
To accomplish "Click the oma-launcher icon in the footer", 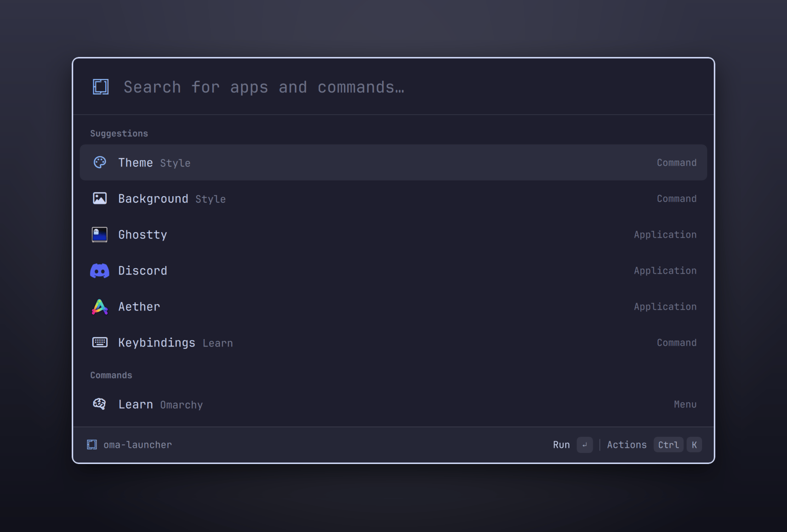I will (92, 444).
